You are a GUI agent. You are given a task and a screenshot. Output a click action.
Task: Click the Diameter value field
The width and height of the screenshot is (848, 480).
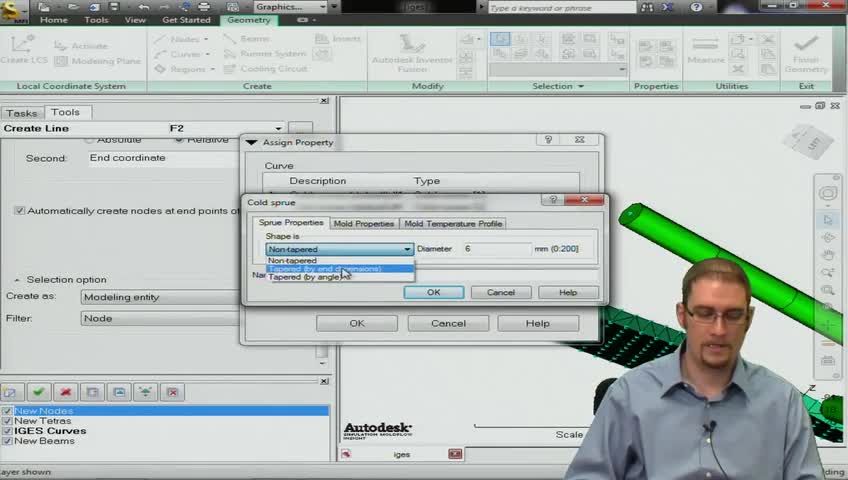pos(497,249)
